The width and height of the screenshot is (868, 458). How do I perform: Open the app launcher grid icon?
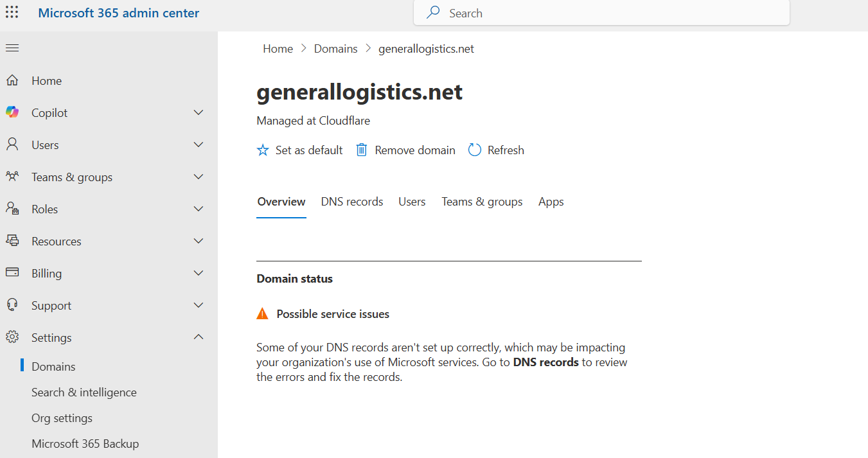pyautogui.click(x=12, y=13)
